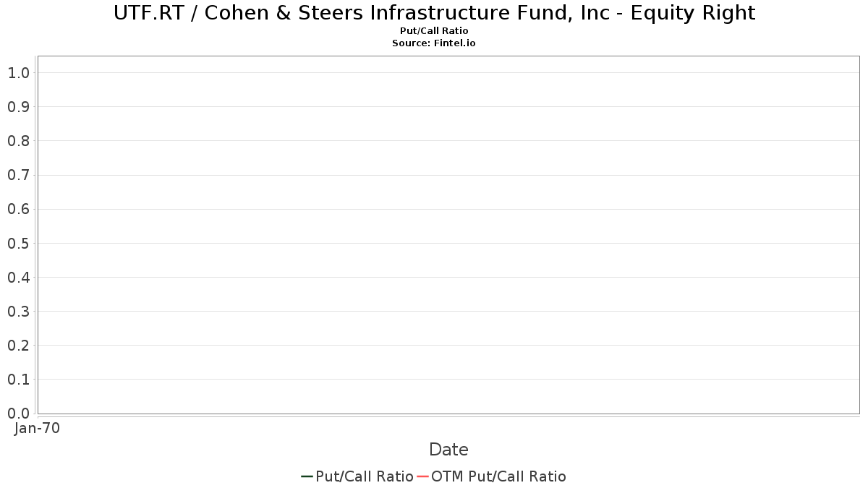Click the 0.6 y-axis tick value

pos(18,209)
